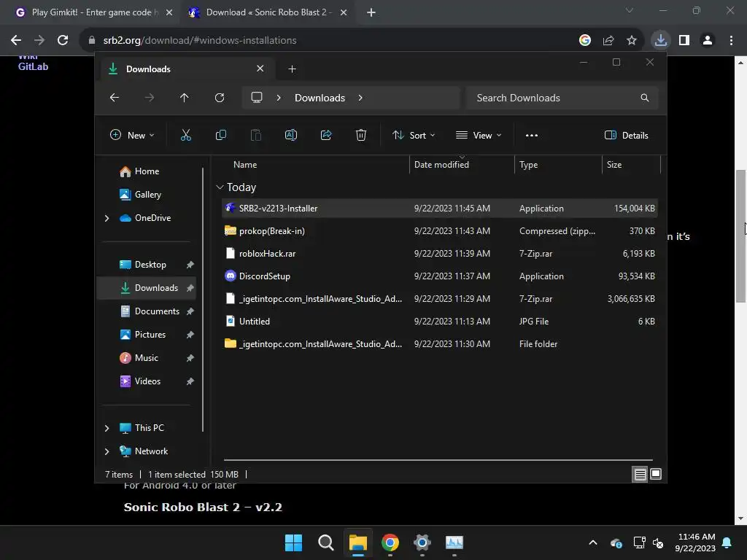Click the Paste clipboard icon in Explorer toolbar
Screen dimensions: 747x560
coord(256,135)
